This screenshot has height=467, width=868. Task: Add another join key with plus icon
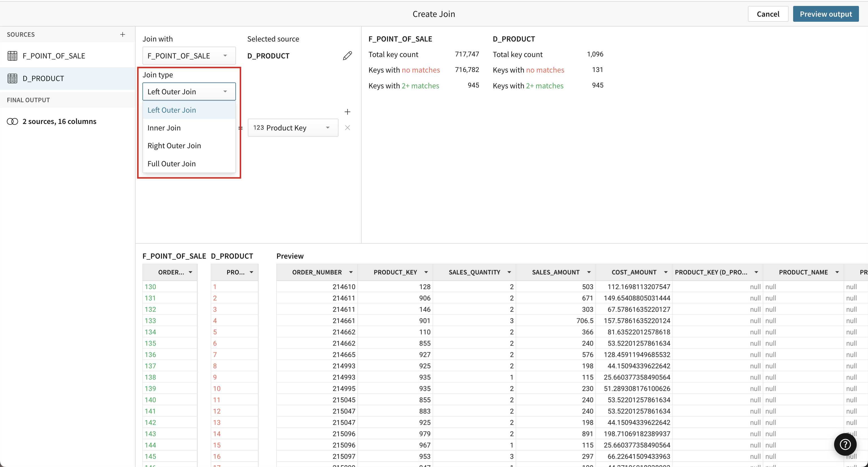348,112
